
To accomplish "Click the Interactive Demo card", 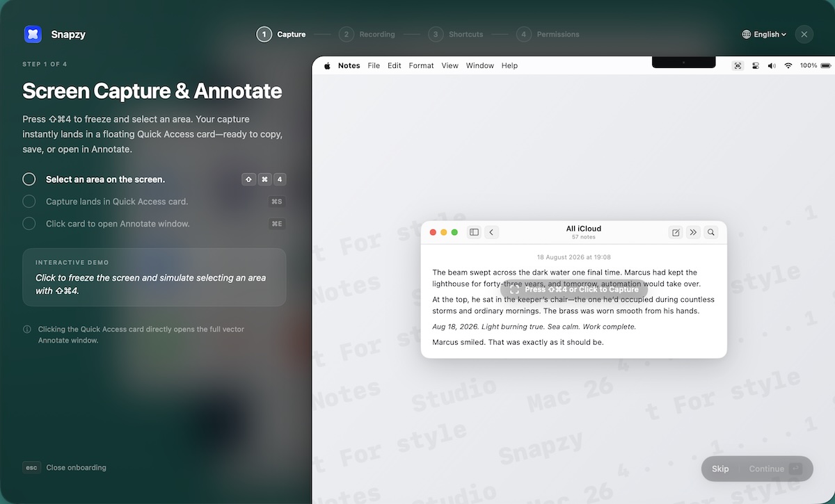I will pos(154,277).
